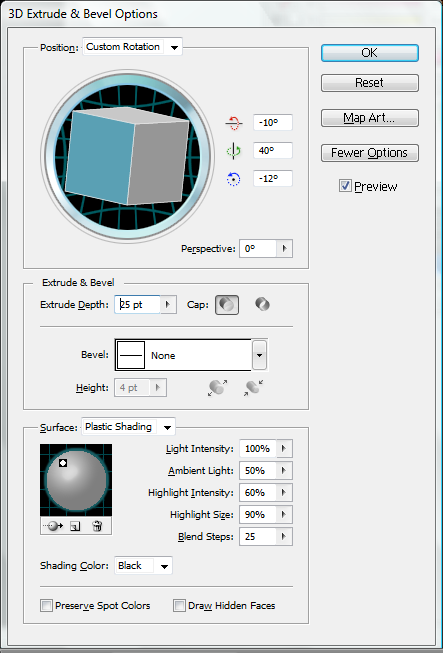
Task: Enable Draw Hidden Faces checkbox
Action: (x=179, y=606)
